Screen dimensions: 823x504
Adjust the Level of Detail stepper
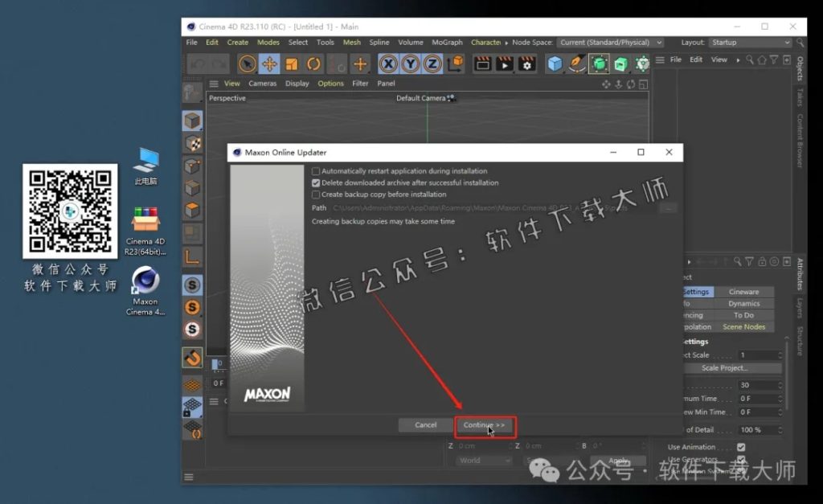pos(780,429)
